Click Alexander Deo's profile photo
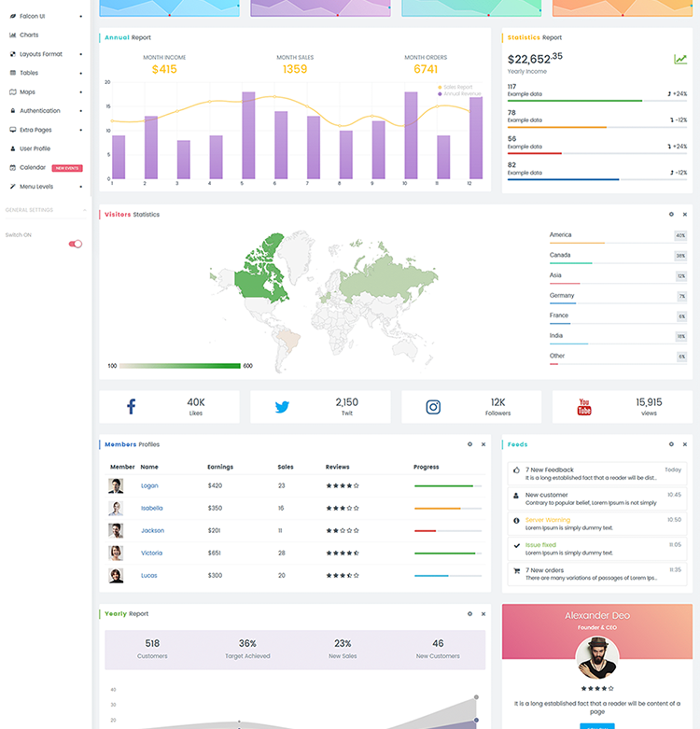The width and height of the screenshot is (700, 729). coord(597,658)
